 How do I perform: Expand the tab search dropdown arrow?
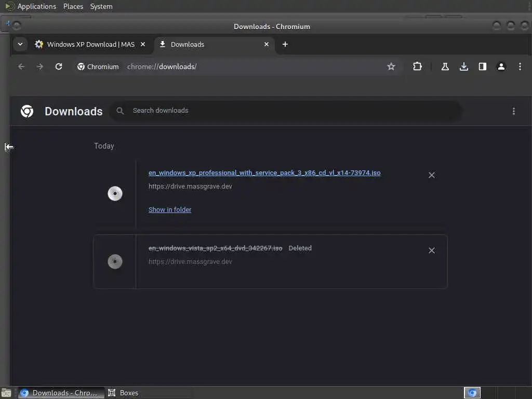(x=20, y=44)
